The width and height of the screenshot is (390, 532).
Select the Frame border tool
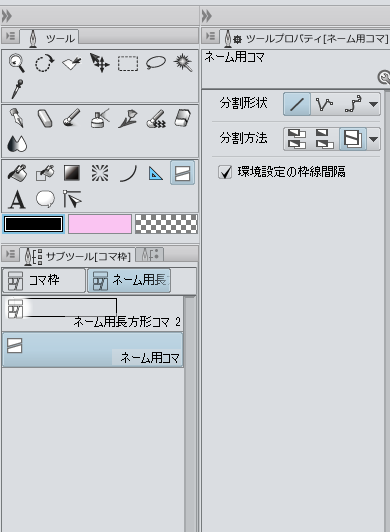click(183, 173)
